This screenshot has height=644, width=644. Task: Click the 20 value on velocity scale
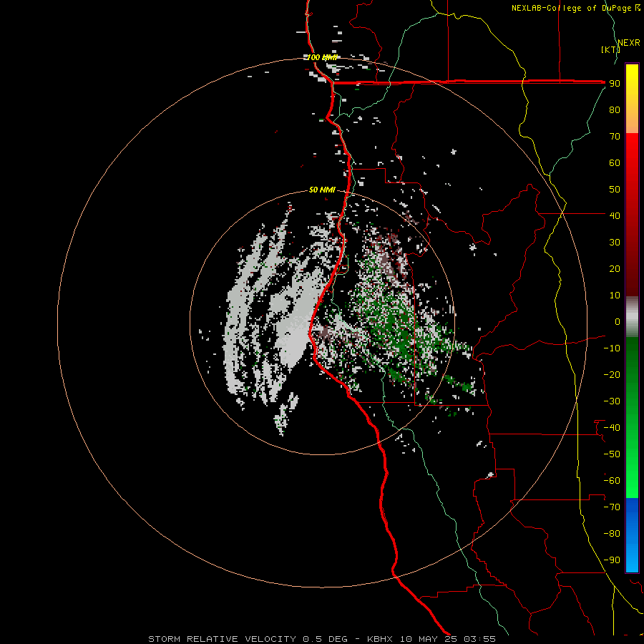click(x=615, y=268)
